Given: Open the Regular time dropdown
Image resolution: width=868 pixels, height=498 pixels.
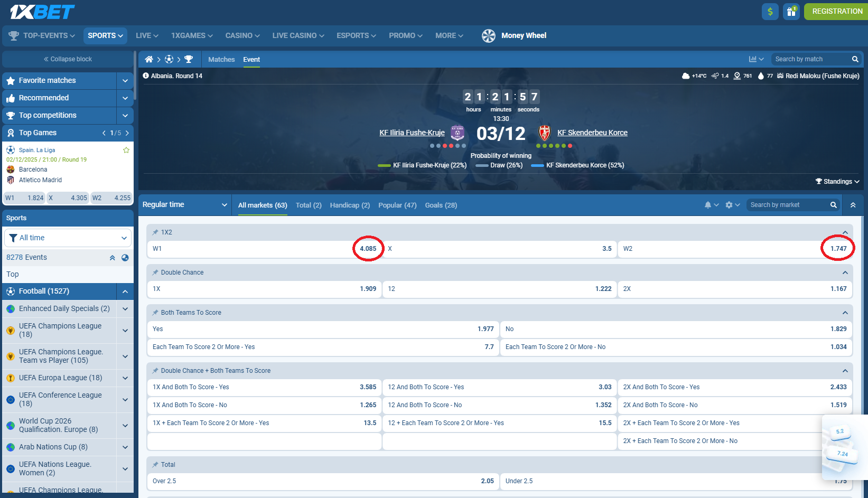Looking at the screenshot, I should pyautogui.click(x=185, y=204).
